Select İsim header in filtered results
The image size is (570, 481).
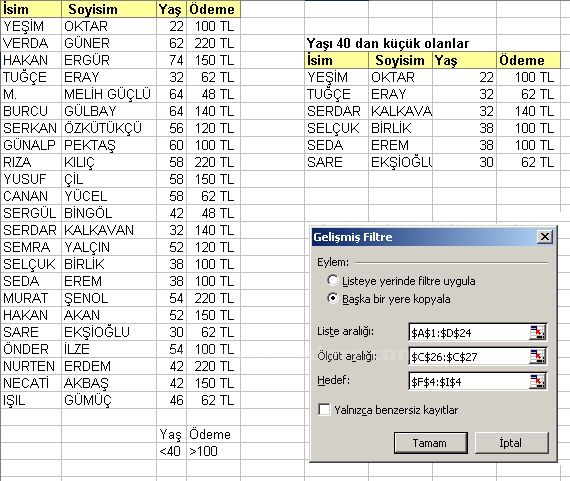pos(336,60)
